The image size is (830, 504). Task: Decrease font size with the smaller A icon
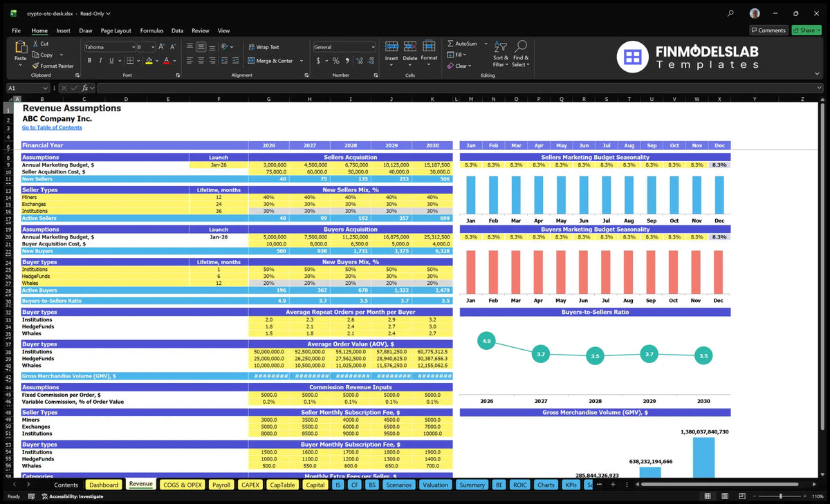[x=173, y=47]
